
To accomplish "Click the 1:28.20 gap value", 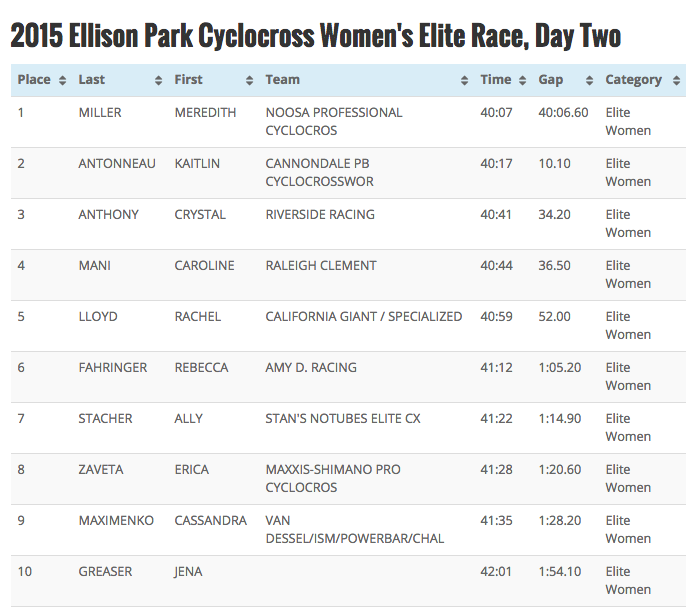I will 558,521.
